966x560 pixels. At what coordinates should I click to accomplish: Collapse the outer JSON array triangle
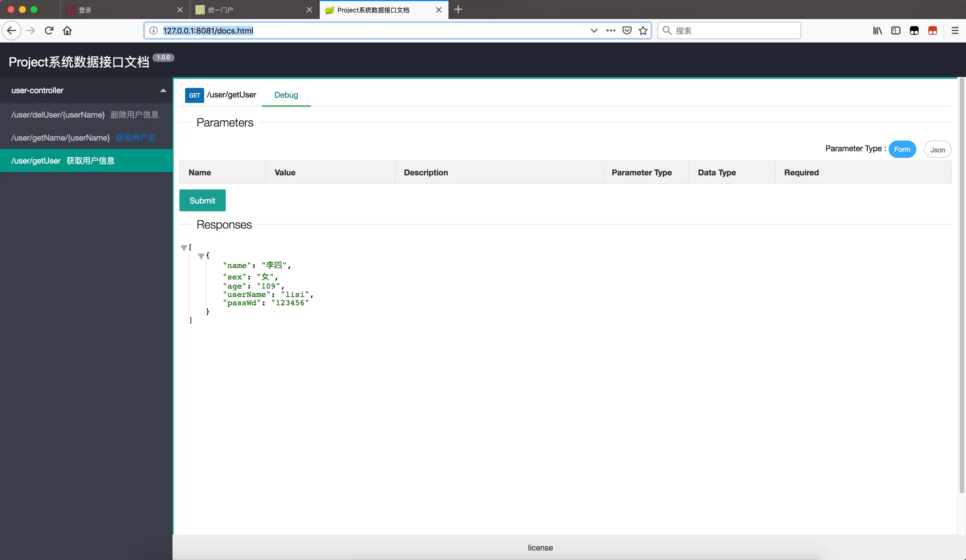[x=184, y=248]
